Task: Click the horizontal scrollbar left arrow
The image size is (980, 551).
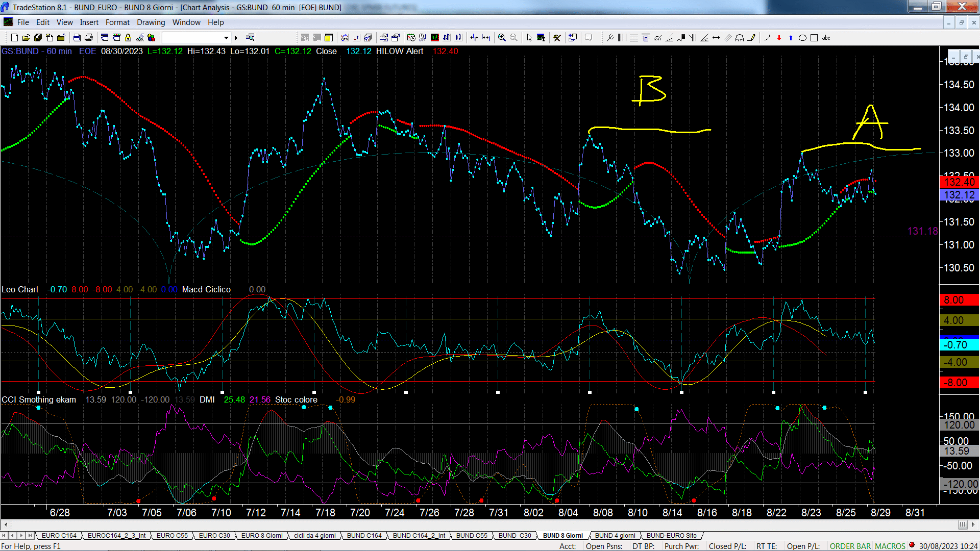Action: pyautogui.click(x=5, y=524)
